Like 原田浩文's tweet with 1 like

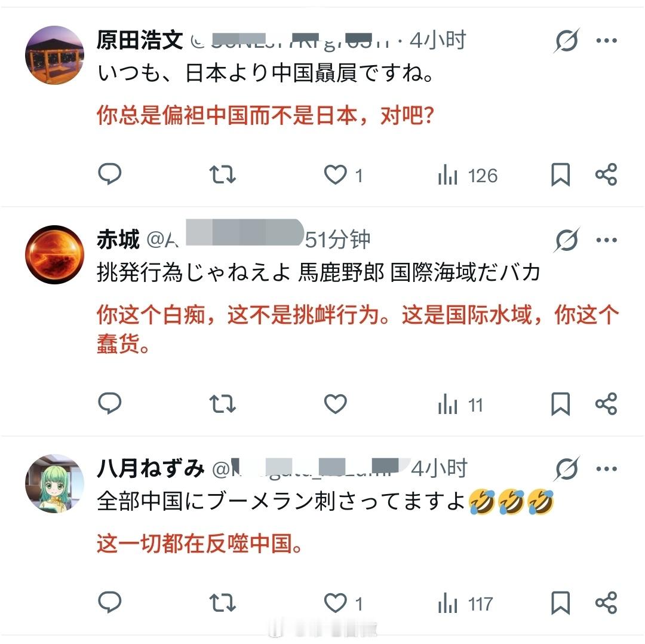pos(343,175)
